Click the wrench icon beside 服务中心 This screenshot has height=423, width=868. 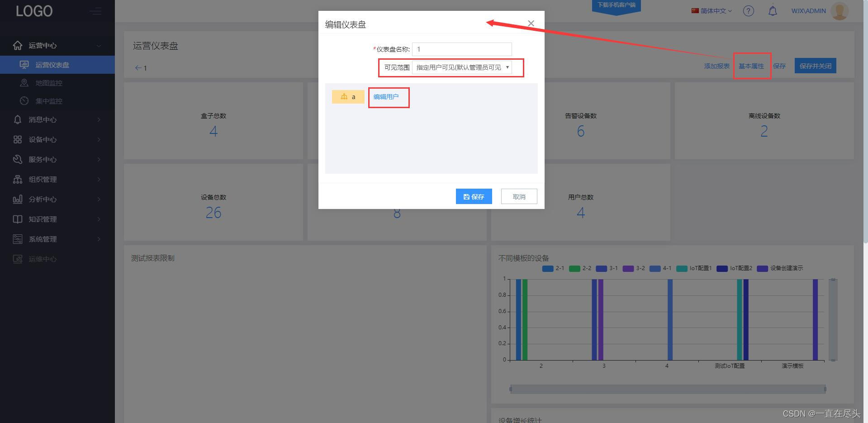[18, 159]
